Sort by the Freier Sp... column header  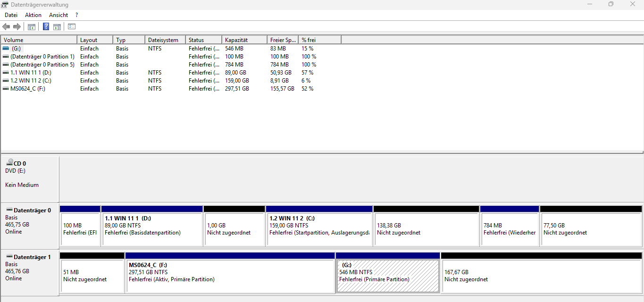283,40
